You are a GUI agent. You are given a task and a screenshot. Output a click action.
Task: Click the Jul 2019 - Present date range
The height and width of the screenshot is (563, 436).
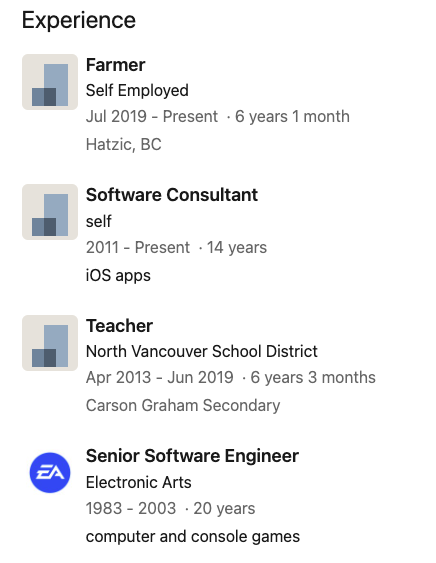click(x=152, y=117)
